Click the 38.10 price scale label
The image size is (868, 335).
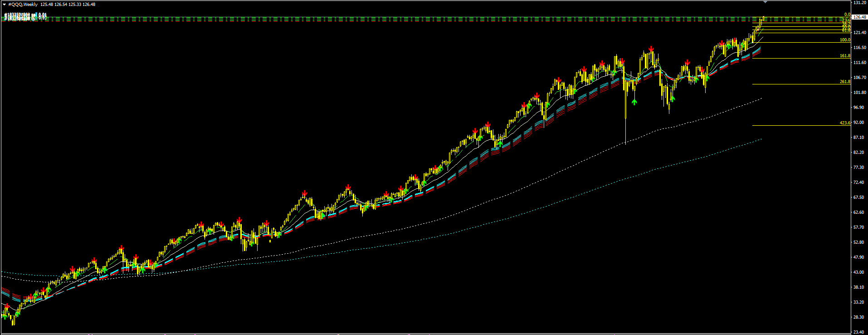point(859,287)
